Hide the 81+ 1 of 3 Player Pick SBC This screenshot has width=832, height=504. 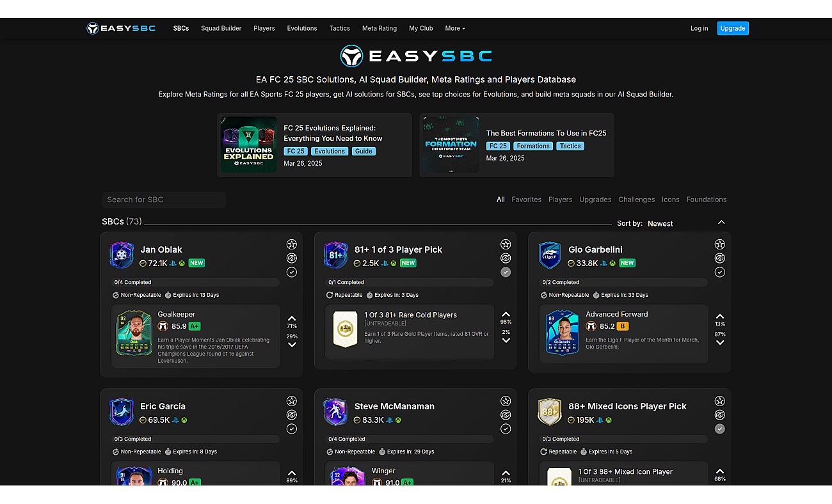click(x=506, y=258)
